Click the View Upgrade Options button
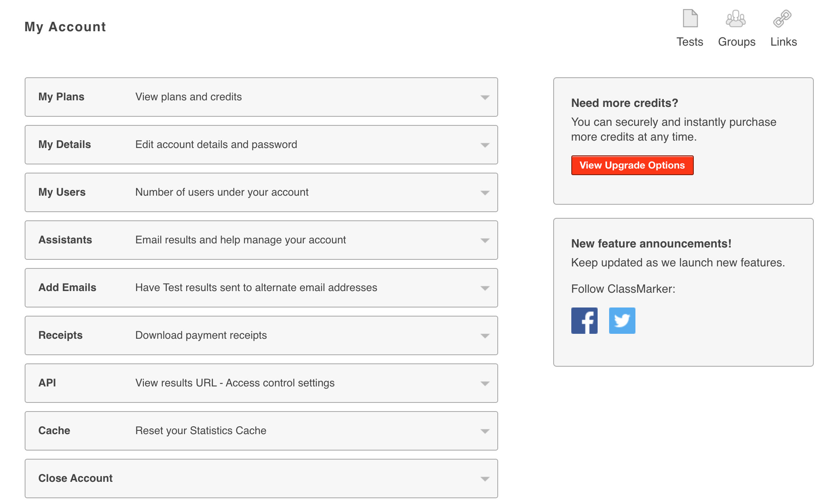Screen dimensions: 836x504 pyautogui.click(x=632, y=165)
